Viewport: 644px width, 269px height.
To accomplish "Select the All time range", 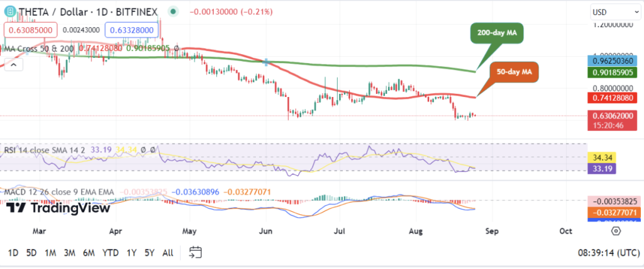I will pos(167,253).
